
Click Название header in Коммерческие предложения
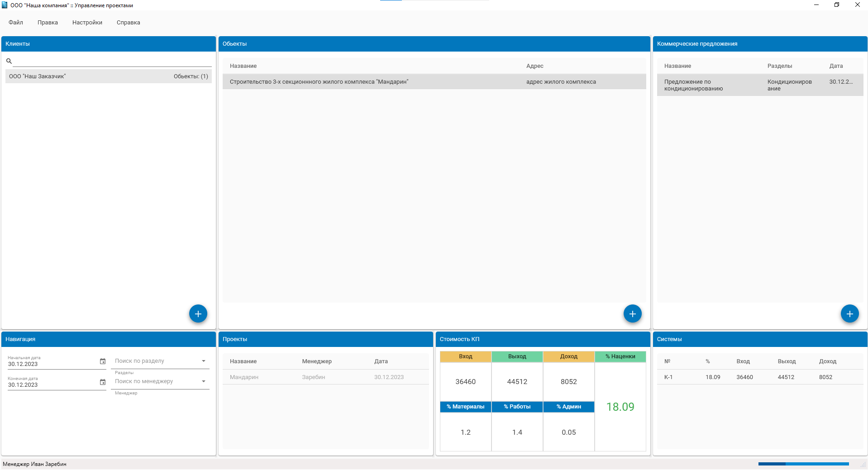click(677, 66)
